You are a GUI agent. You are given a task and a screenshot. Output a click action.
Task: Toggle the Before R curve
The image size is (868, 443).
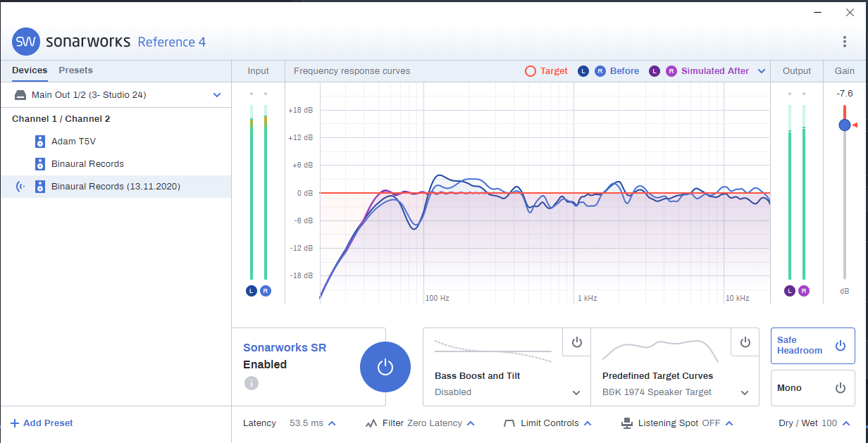[x=600, y=71]
